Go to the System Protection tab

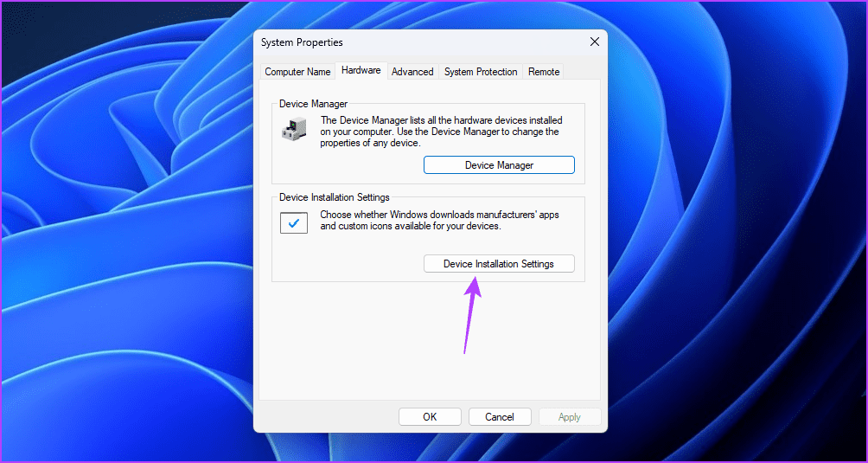point(481,72)
